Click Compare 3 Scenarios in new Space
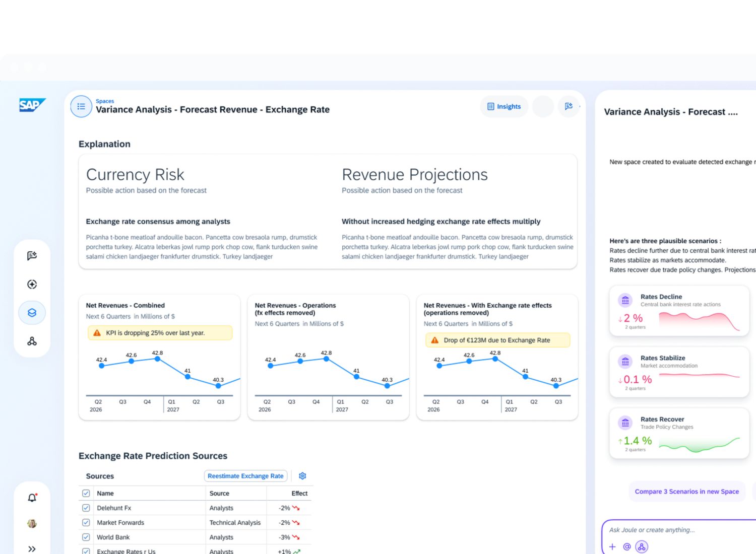The height and width of the screenshot is (554, 756). (x=687, y=492)
